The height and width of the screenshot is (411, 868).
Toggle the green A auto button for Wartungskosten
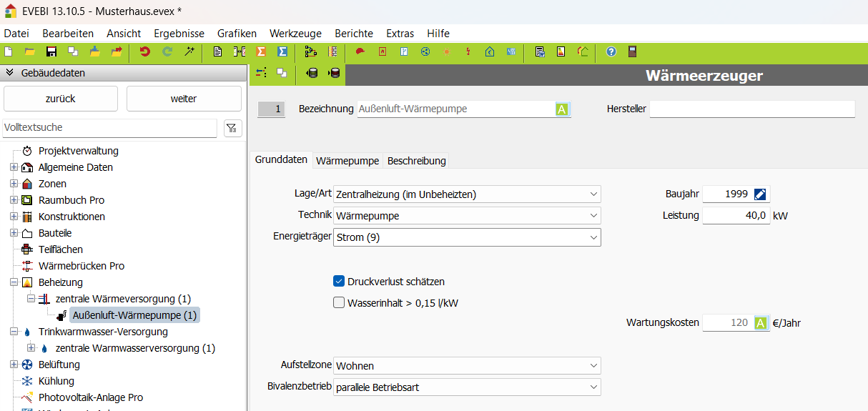click(761, 323)
